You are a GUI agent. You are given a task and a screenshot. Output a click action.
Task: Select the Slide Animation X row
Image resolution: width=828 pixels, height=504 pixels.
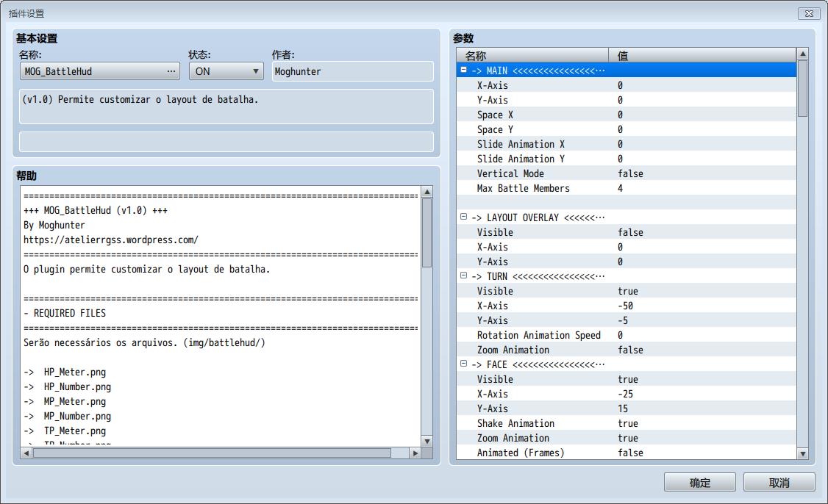pos(627,144)
